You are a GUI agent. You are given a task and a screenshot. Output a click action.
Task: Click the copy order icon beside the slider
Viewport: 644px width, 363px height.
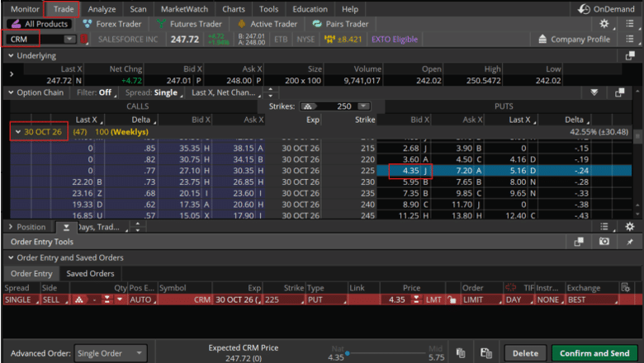pyautogui.click(x=461, y=353)
